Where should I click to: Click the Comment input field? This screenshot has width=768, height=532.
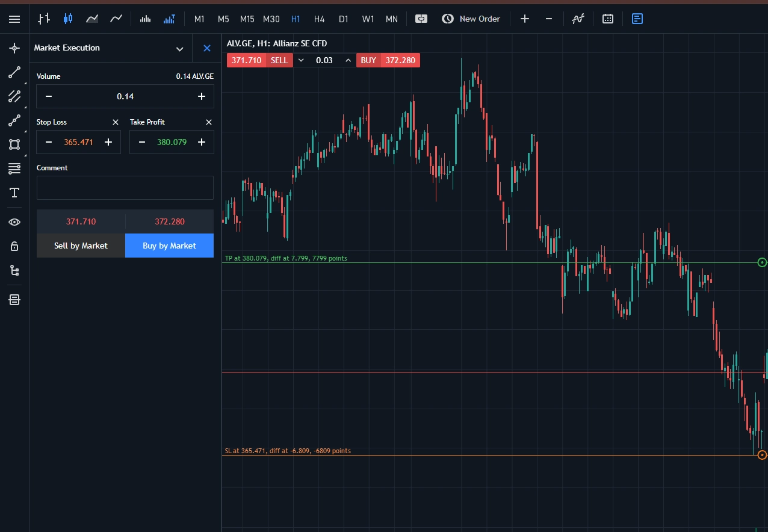click(125, 188)
